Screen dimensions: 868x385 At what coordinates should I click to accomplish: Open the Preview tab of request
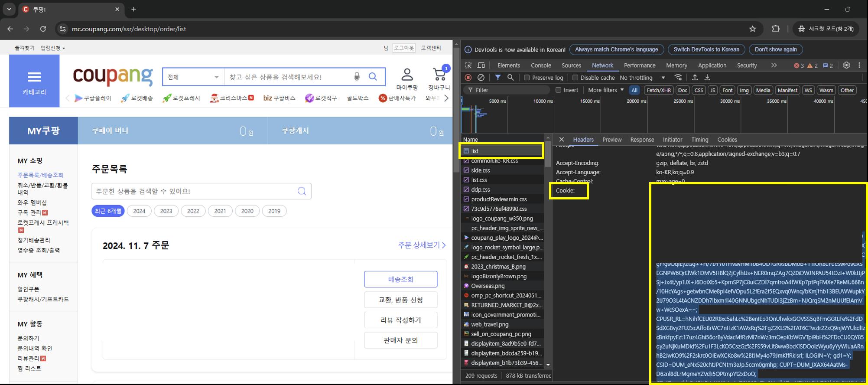click(x=612, y=140)
